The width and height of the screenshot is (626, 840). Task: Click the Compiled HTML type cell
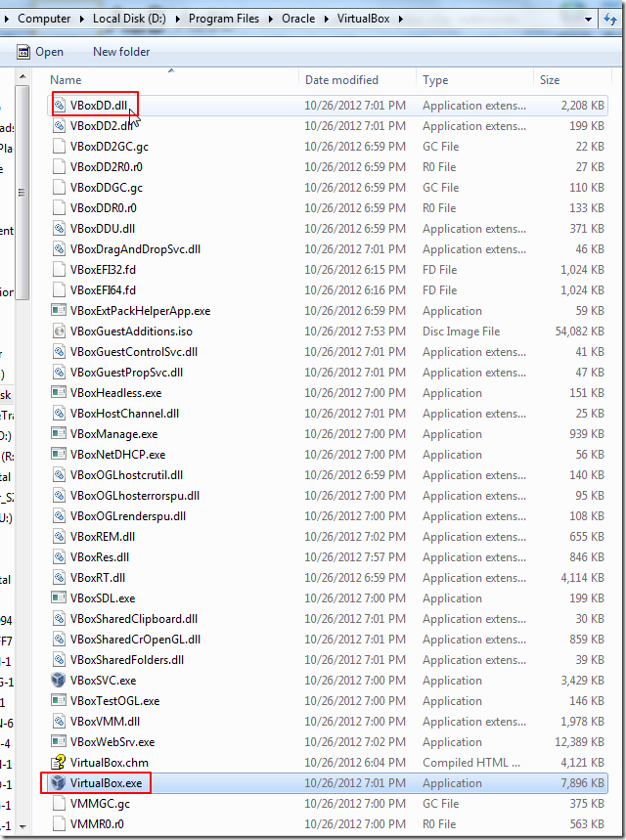[471, 763]
